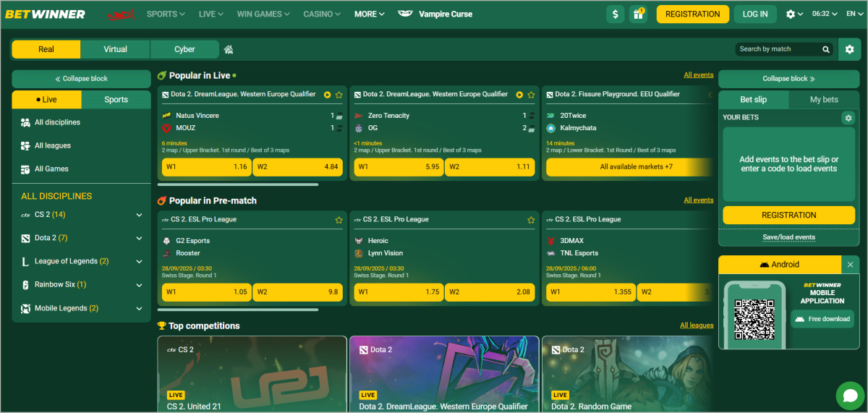Favorite the Natus Vincere vs MOUZ match
868x413 pixels.
pyautogui.click(x=339, y=95)
